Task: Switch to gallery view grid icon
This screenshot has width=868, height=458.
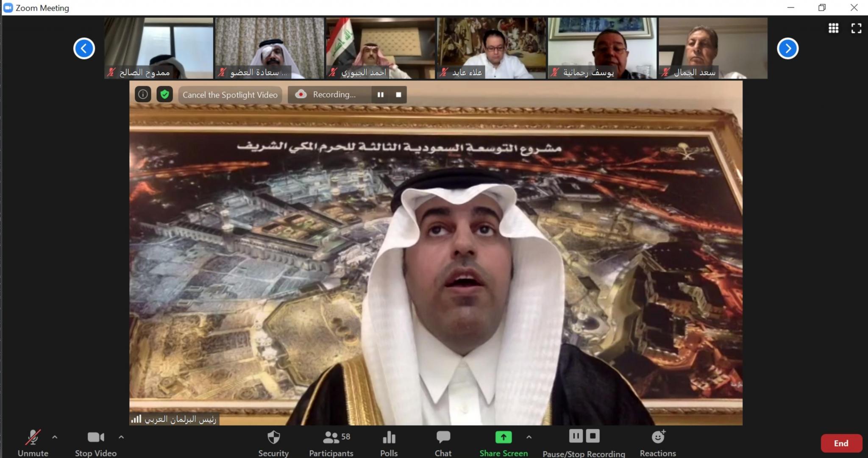Action: click(833, 28)
